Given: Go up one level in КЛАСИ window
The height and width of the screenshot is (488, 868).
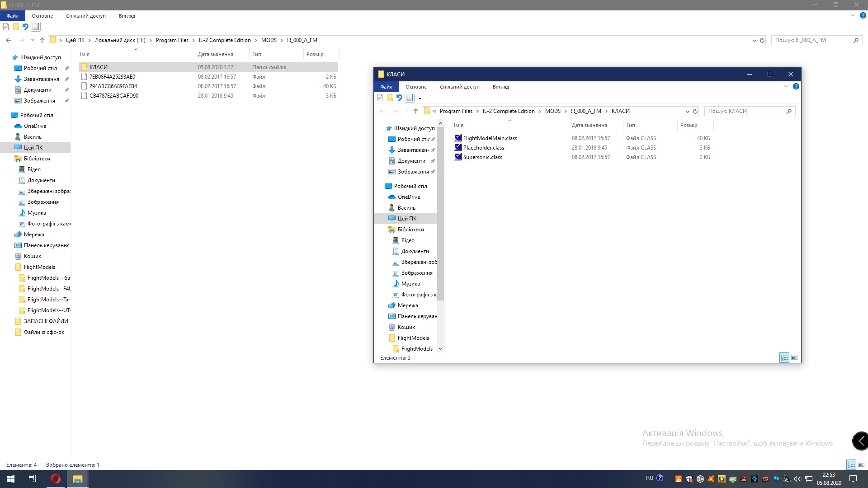Looking at the screenshot, I should [x=416, y=111].
